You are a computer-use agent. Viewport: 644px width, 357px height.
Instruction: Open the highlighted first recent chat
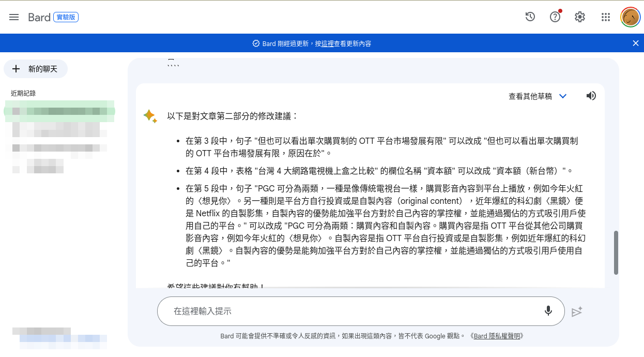coord(59,111)
